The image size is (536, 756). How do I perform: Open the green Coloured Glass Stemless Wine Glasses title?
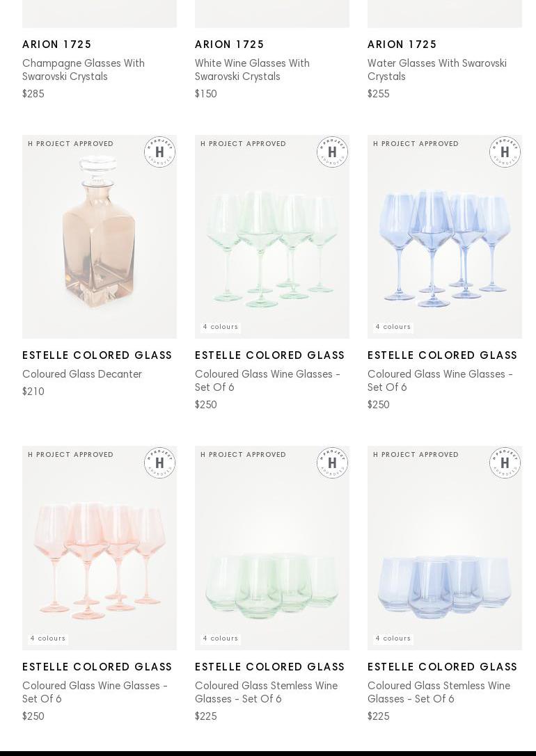266,692
